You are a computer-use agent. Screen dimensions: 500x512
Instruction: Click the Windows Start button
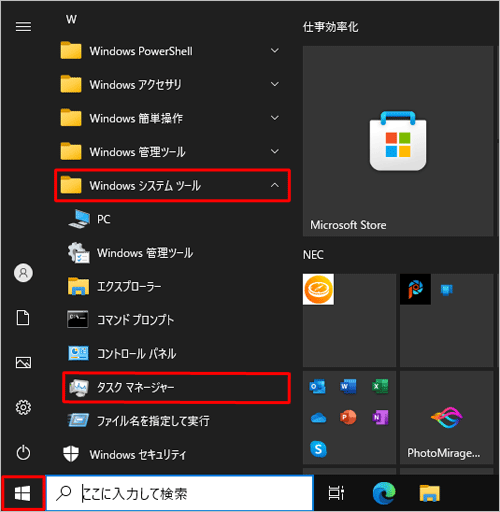pos(23,493)
